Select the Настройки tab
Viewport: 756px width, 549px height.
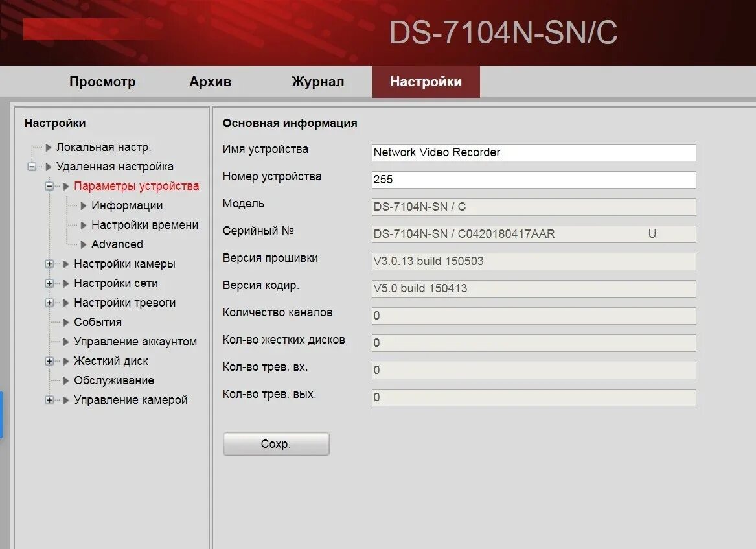tap(426, 82)
